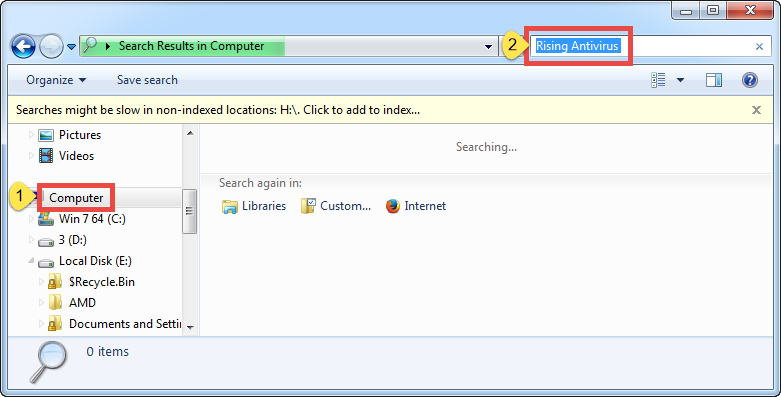Viewport: 781px width, 397px height.
Task: Click the Pictures library icon
Action: 46,135
